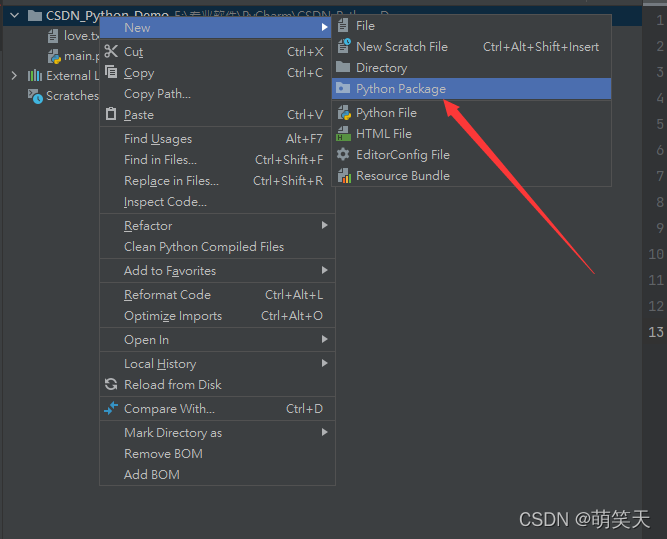Click the Directory label in submenu
667x539 pixels.
coord(382,68)
